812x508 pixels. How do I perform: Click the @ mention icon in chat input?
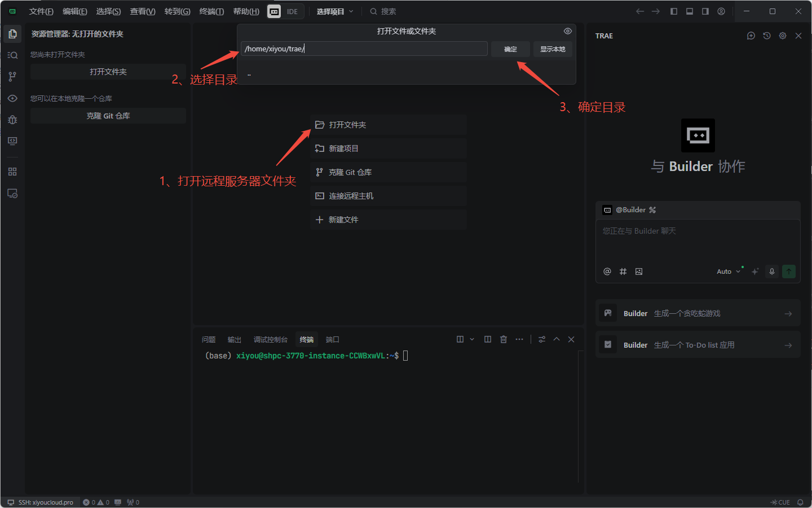click(607, 271)
